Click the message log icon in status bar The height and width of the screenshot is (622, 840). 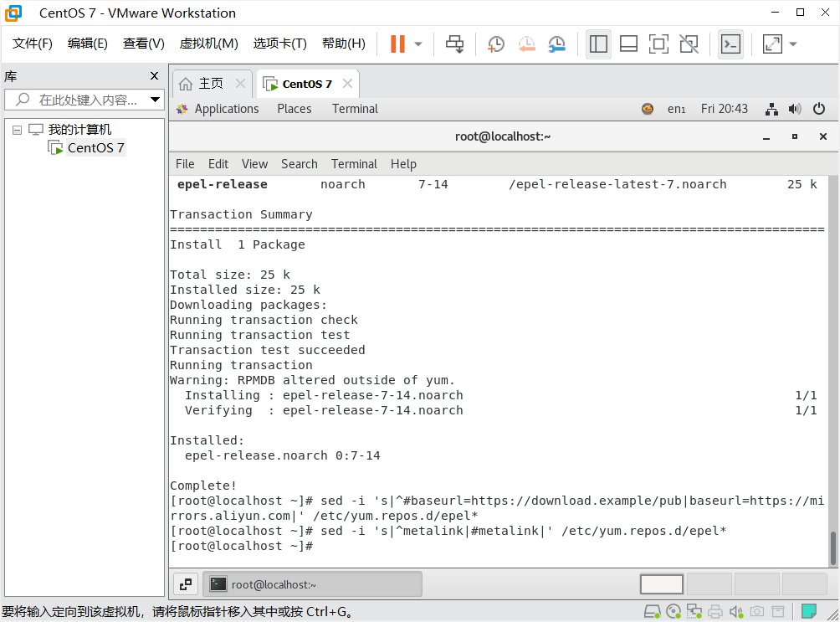[x=808, y=611]
